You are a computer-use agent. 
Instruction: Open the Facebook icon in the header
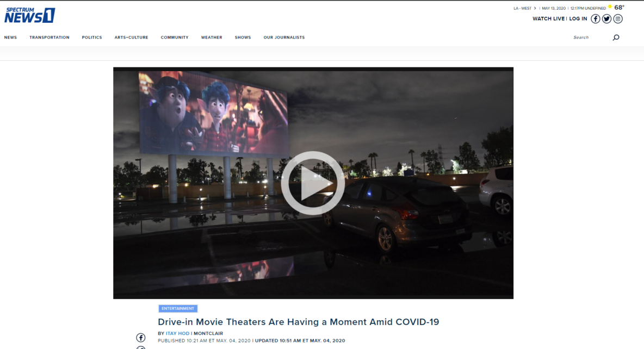(x=595, y=19)
